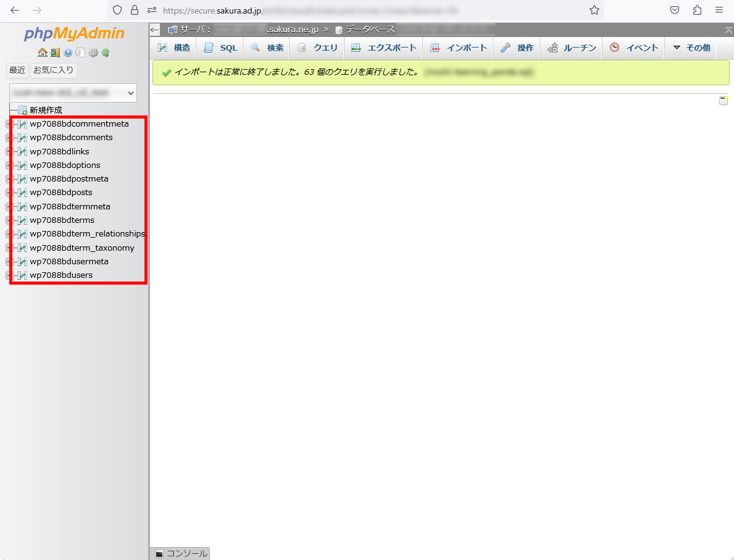Open the phpMyAdmin home icon
Screen dimensions: 734x560
pos(43,52)
